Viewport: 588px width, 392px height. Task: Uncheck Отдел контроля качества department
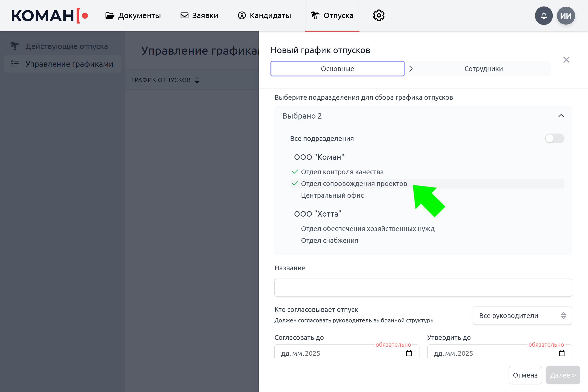[x=342, y=172]
